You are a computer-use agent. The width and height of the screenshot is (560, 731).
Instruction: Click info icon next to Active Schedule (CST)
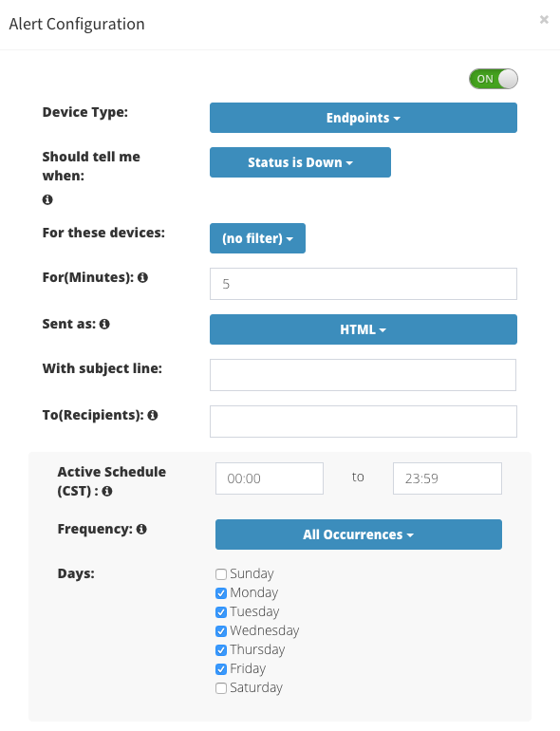(x=106, y=491)
